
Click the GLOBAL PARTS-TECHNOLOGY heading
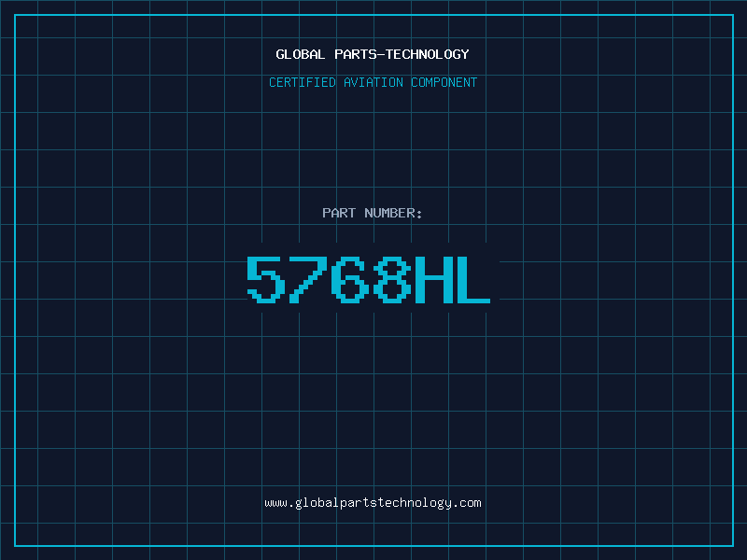[x=373, y=54]
